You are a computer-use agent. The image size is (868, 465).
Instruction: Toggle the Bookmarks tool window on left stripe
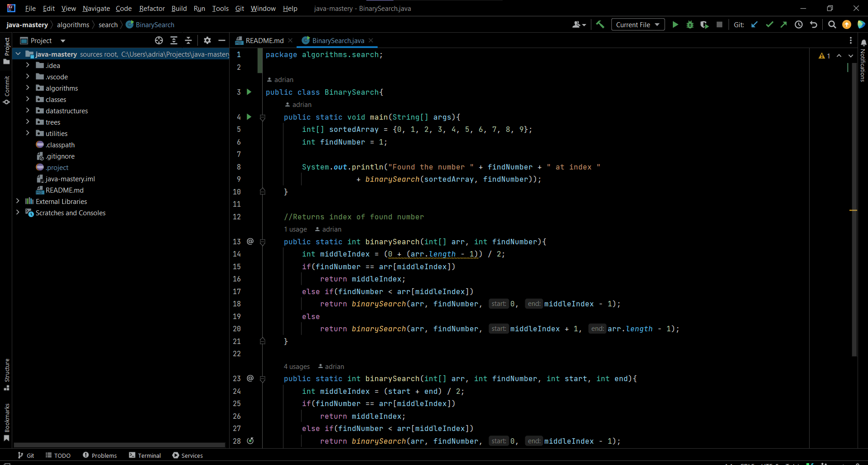pyautogui.click(x=7, y=422)
